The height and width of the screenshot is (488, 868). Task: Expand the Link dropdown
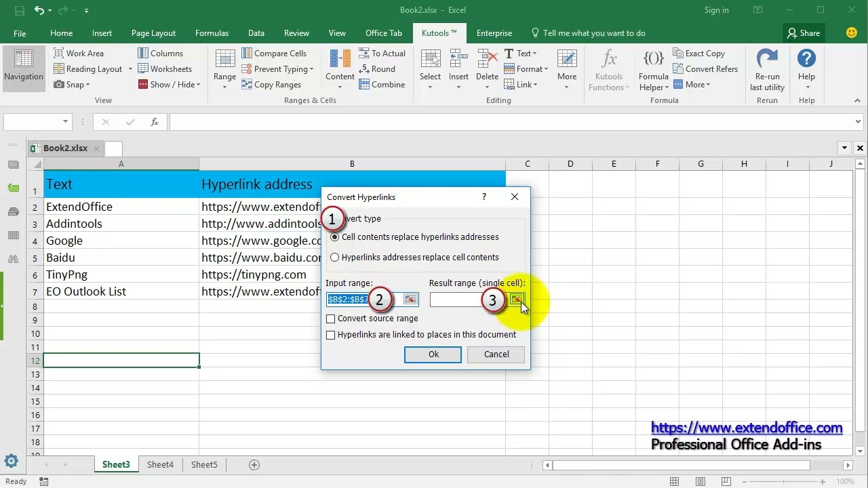(535, 85)
